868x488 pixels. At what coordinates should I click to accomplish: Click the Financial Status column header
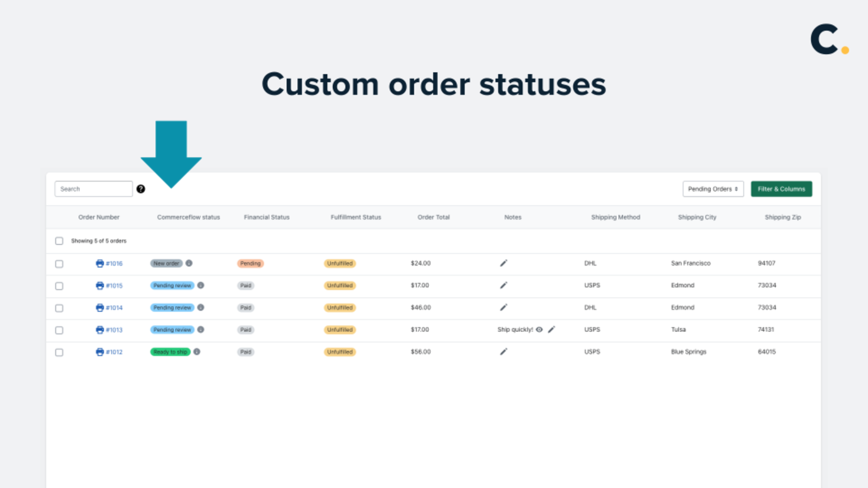266,217
